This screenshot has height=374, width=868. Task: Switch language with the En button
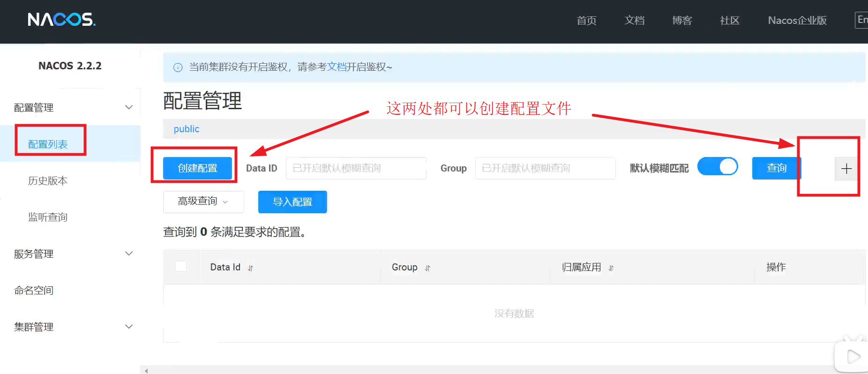[x=861, y=20]
